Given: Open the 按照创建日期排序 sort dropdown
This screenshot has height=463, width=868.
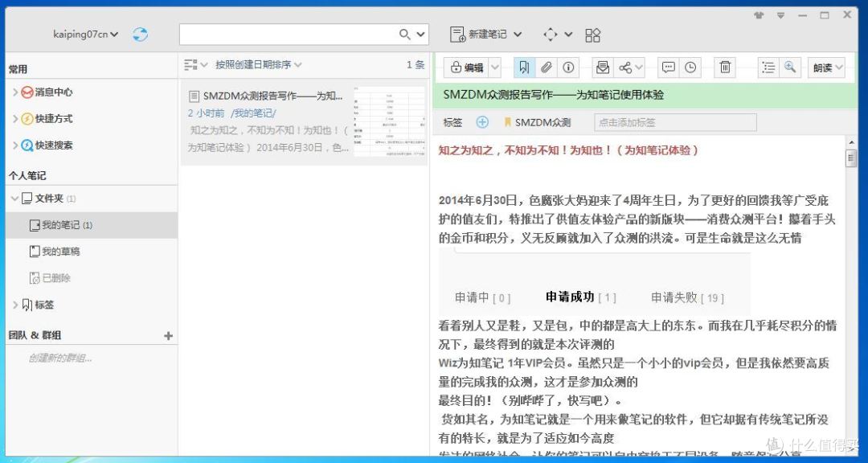Looking at the screenshot, I should [259, 65].
